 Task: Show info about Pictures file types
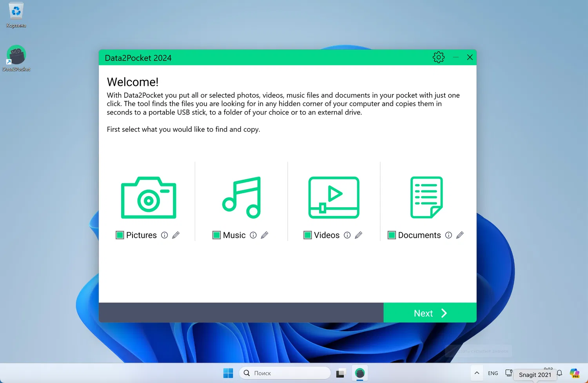(165, 235)
